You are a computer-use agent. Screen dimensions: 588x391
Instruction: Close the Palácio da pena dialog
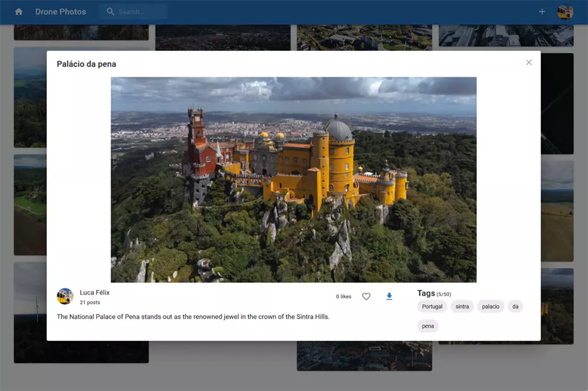point(529,63)
